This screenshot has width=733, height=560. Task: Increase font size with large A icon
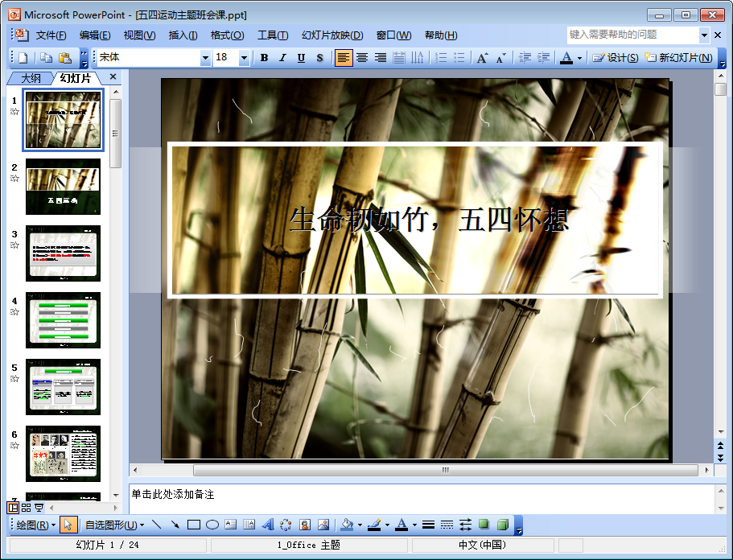[x=483, y=57]
